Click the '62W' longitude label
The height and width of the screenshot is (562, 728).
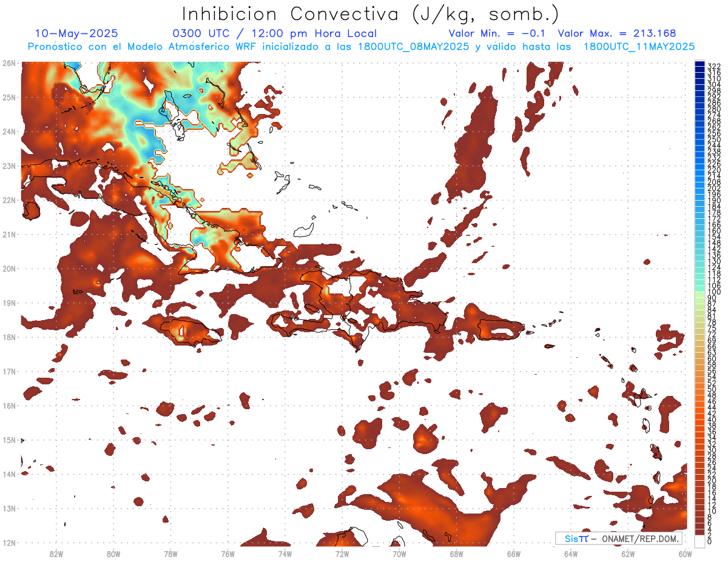click(x=628, y=554)
